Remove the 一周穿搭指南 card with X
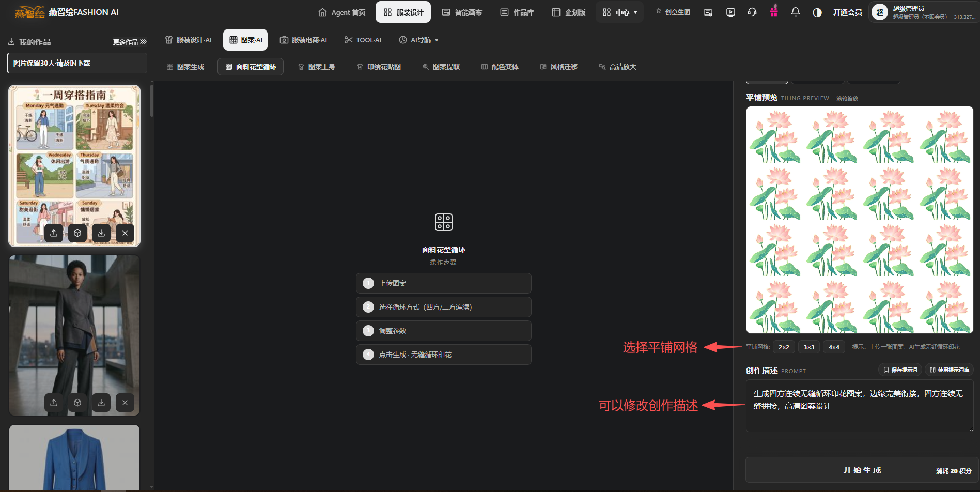This screenshot has height=492, width=980. pyautogui.click(x=125, y=233)
